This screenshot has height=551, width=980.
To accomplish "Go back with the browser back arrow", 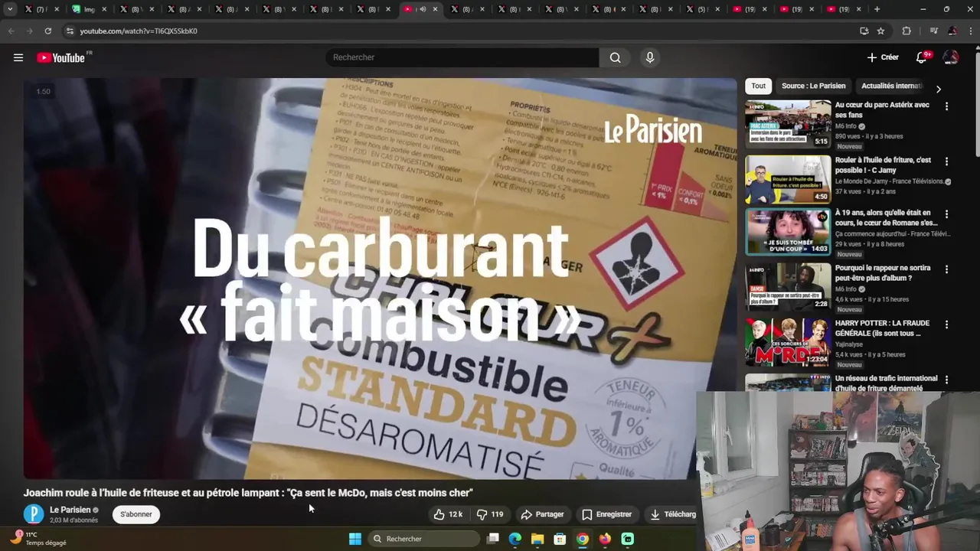I will pyautogui.click(x=11, y=31).
